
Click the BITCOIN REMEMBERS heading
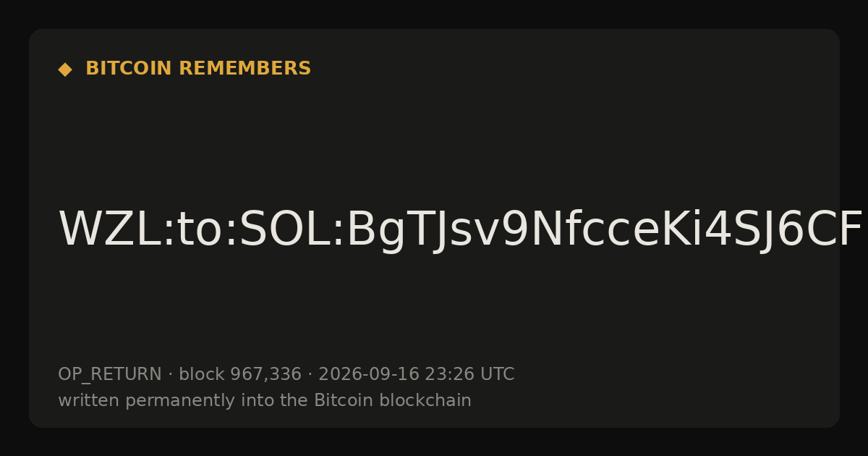click(x=198, y=69)
